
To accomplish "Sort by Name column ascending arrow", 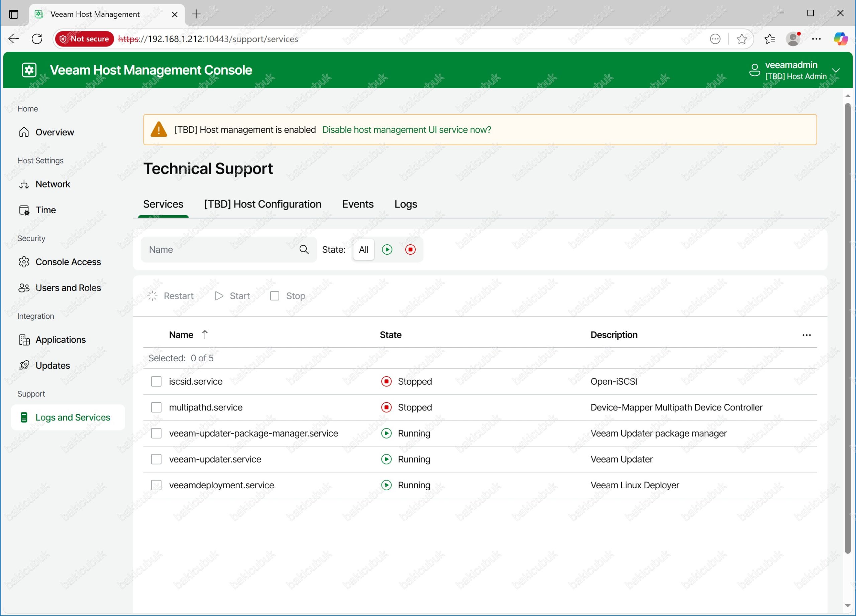I will [x=205, y=335].
